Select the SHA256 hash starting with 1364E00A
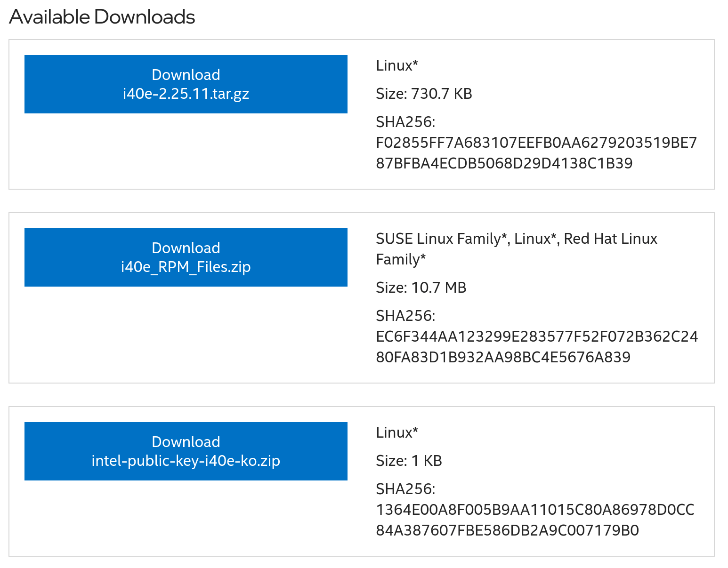The width and height of the screenshot is (728, 568). pyautogui.click(x=535, y=520)
